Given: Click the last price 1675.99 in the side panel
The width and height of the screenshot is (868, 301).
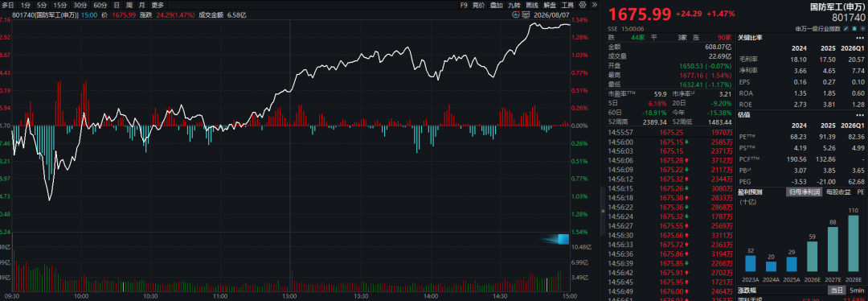Looking at the screenshot, I should pos(640,14).
